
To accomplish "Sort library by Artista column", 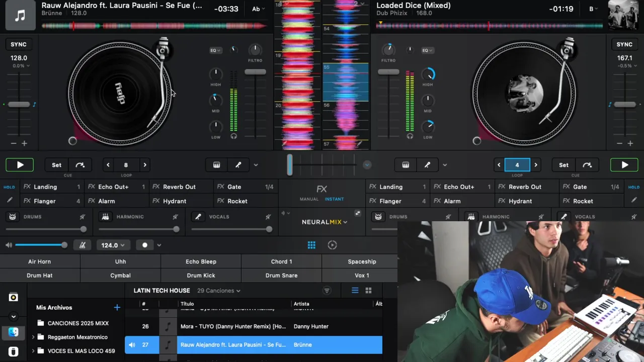I will 301,304.
